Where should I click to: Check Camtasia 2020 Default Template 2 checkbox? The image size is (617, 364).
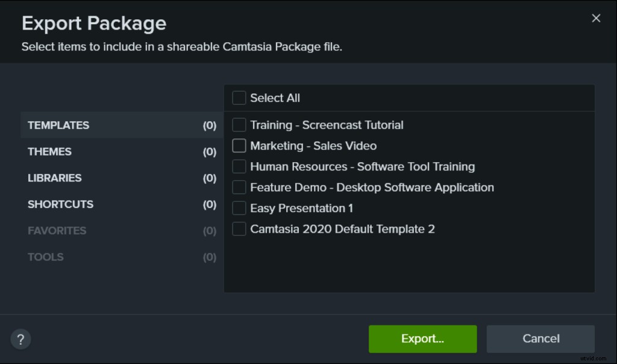(x=239, y=228)
